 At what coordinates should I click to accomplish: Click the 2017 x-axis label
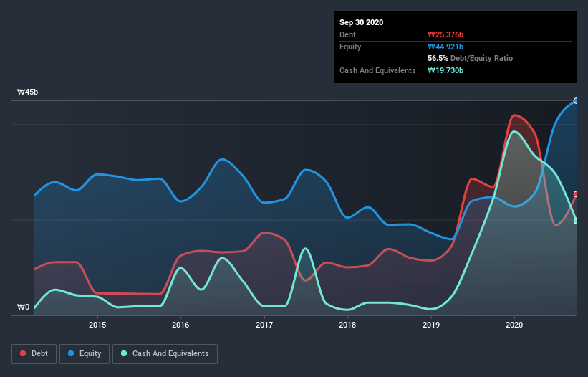264,325
